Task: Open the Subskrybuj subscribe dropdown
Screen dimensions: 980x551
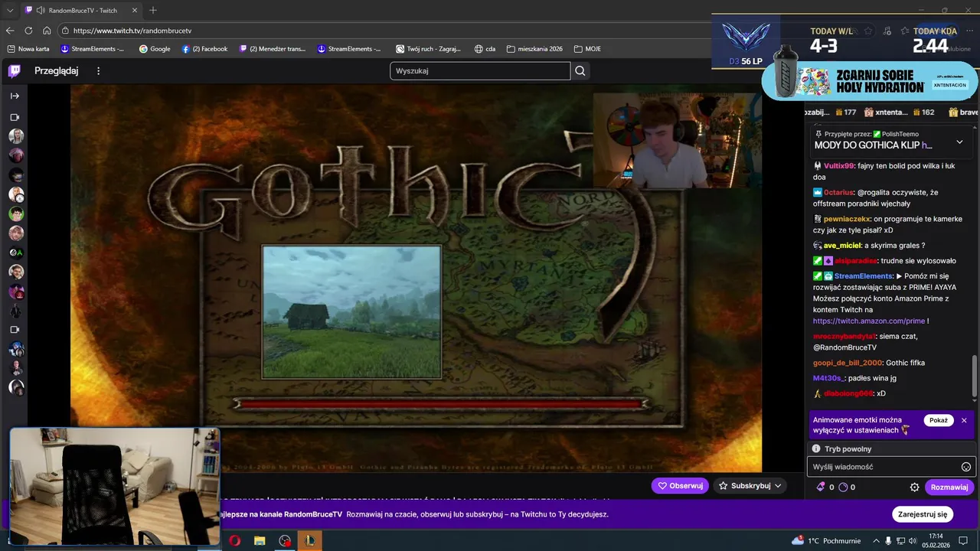Action: point(751,485)
